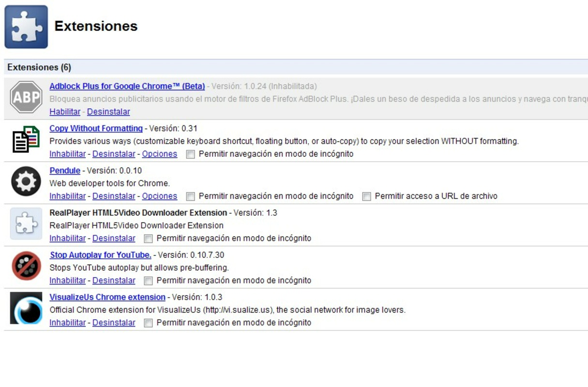Open the Pendule title link
The height and width of the screenshot is (387, 588).
65,171
